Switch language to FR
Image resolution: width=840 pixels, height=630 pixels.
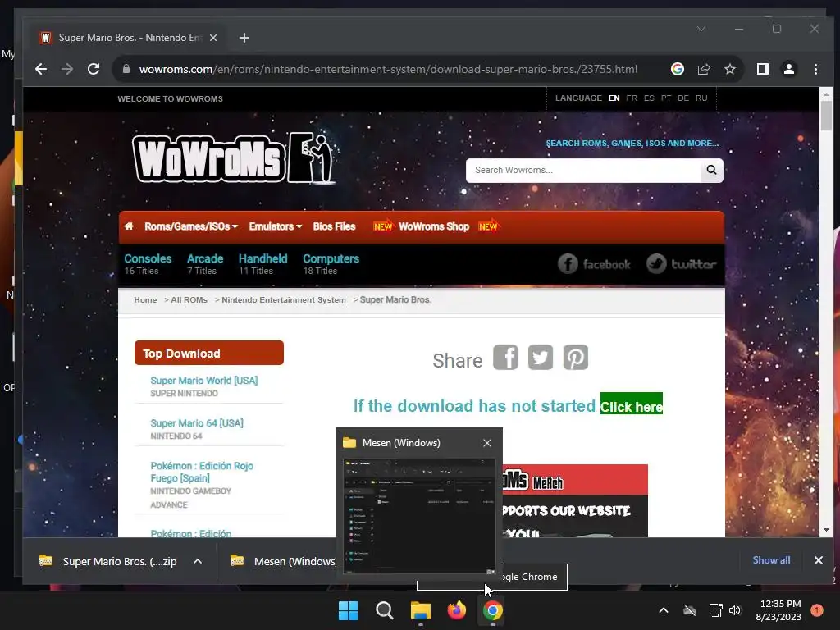(632, 98)
